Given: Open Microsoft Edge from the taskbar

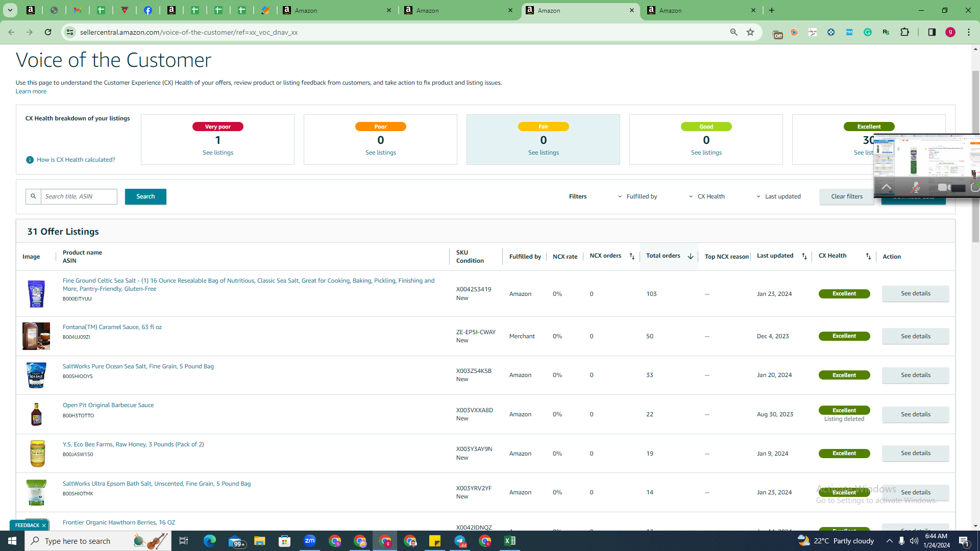Looking at the screenshot, I should point(209,541).
